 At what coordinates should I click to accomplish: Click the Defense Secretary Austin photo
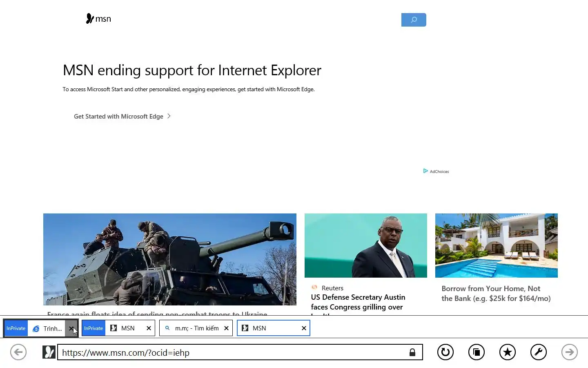pos(366,245)
